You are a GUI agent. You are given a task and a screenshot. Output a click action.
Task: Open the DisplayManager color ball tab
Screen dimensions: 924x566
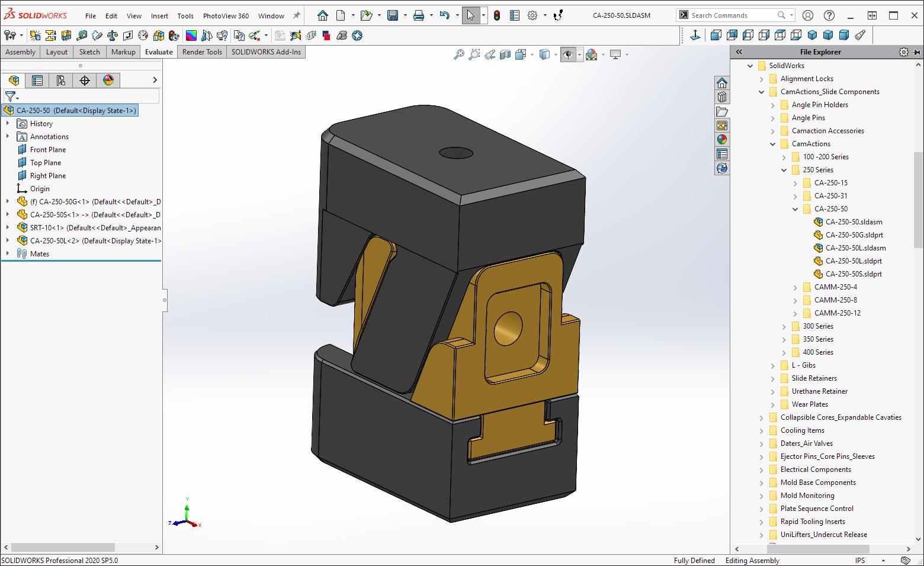(108, 80)
